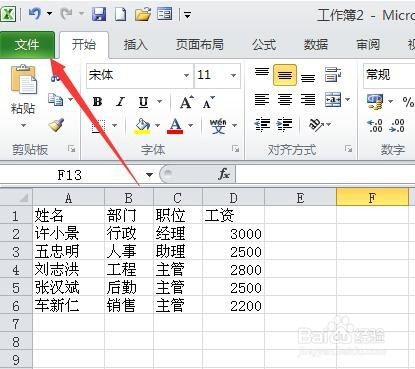The height and width of the screenshot is (369, 415).
Task: Click the form icon in quick access toolbar
Action: tap(165, 14)
